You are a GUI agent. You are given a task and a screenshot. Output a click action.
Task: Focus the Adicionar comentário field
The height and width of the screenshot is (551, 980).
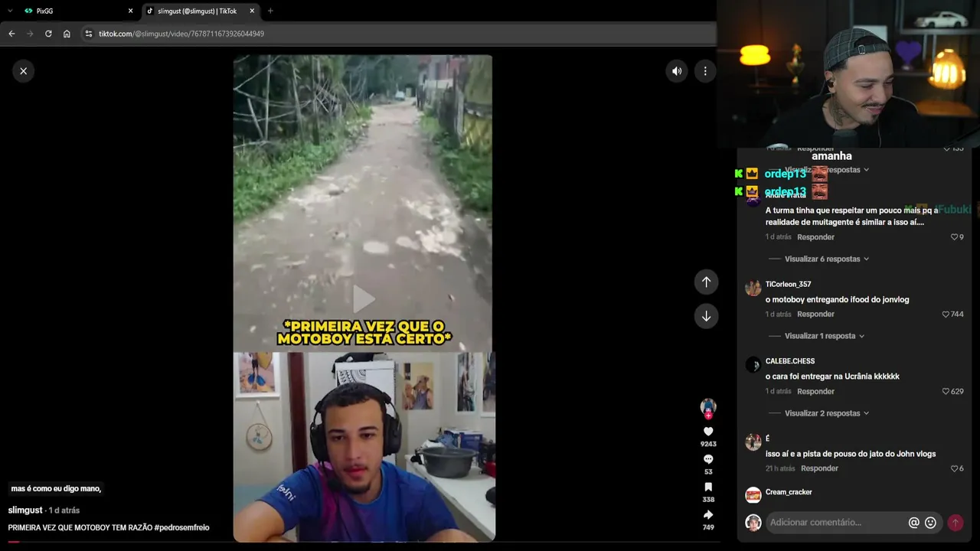pos(835,523)
